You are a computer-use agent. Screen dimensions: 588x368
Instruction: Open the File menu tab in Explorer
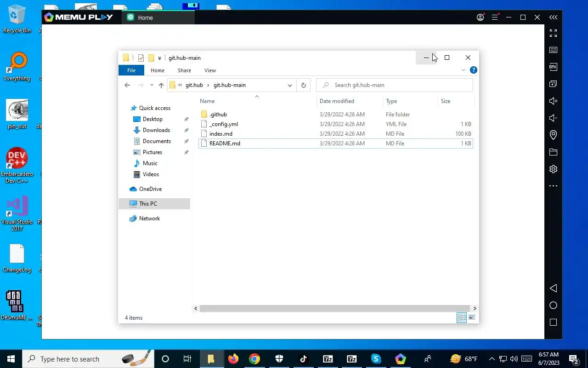point(131,70)
